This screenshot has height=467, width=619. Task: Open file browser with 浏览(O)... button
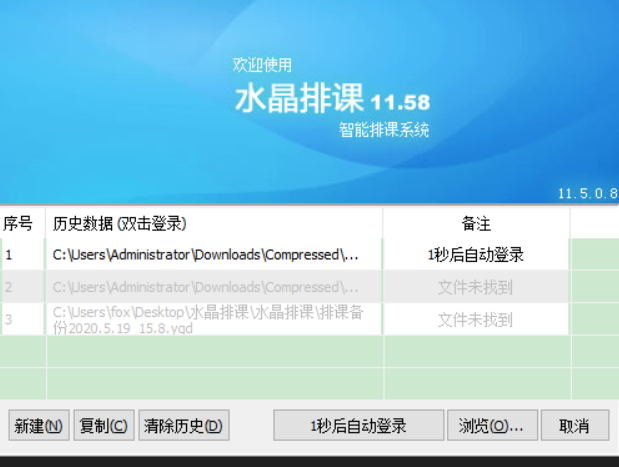[492, 425]
